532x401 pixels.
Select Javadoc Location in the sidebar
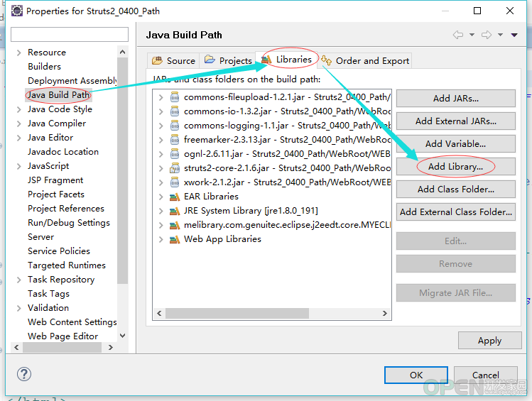(x=63, y=151)
